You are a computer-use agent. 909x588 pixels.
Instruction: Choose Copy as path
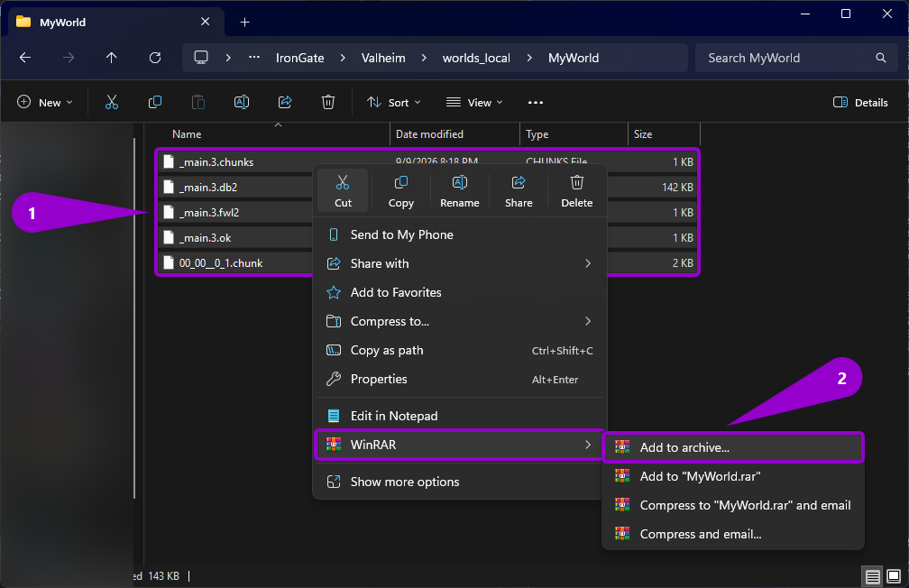pos(460,350)
